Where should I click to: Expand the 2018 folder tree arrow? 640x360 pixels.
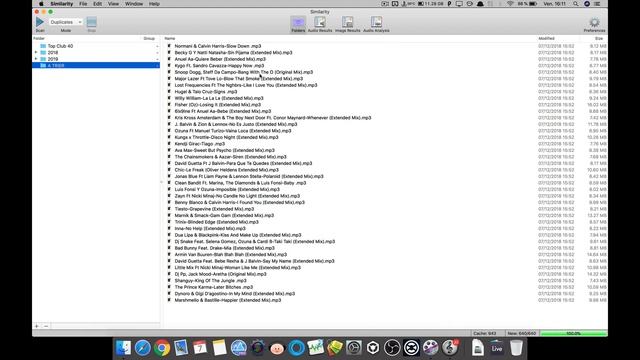click(36, 52)
